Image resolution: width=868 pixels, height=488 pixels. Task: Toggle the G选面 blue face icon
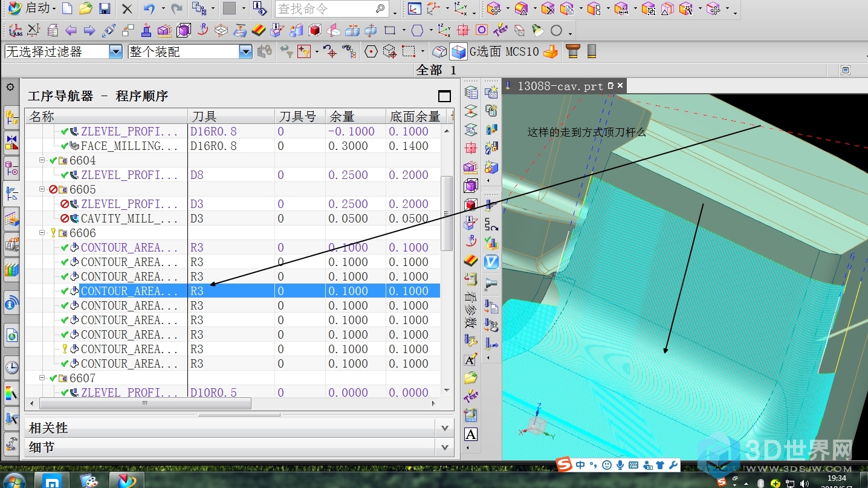(459, 51)
